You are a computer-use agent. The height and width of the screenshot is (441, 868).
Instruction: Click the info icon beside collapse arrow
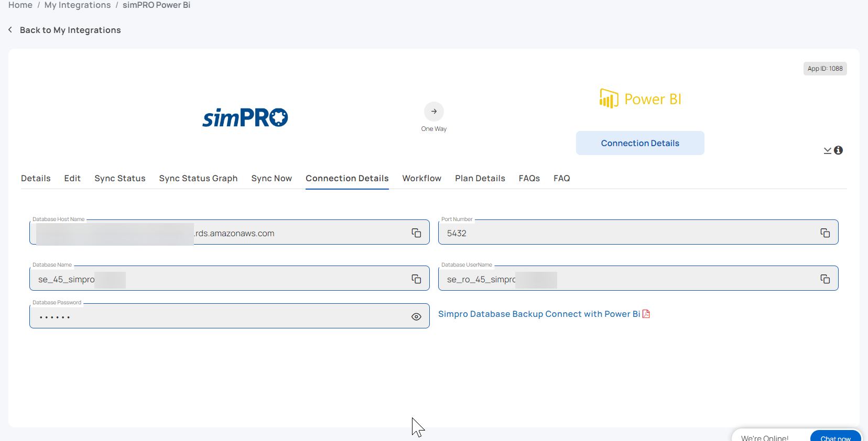coord(839,150)
